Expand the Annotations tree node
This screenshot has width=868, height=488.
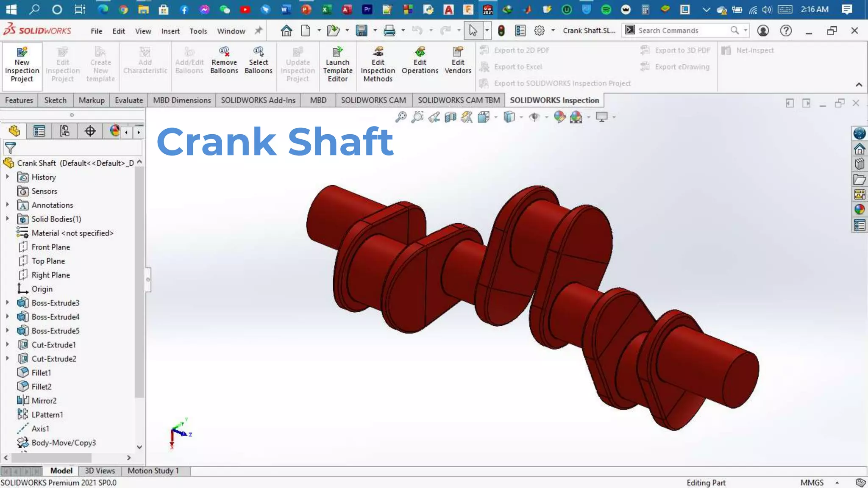[x=7, y=205]
